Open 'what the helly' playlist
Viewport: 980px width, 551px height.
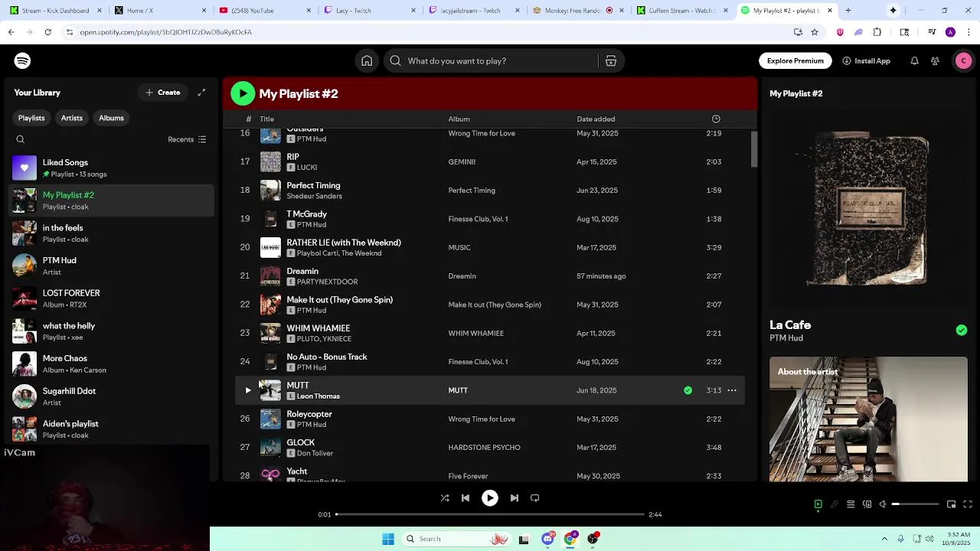(112, 331)
